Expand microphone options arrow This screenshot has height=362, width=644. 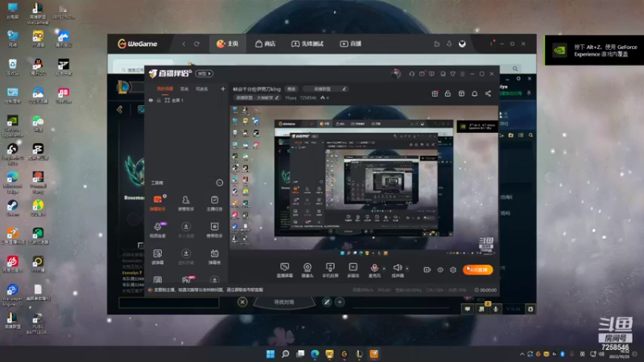click(x=384, y=269)
